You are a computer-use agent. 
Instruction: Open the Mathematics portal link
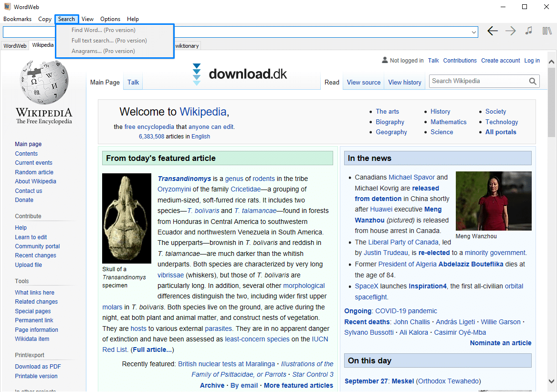(x=448, y=122)
